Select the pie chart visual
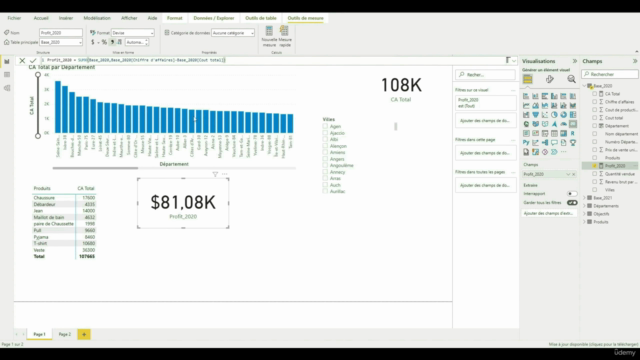Image resolution: width=640 pixels, height=360 pixels. click(x=554, y=115)
